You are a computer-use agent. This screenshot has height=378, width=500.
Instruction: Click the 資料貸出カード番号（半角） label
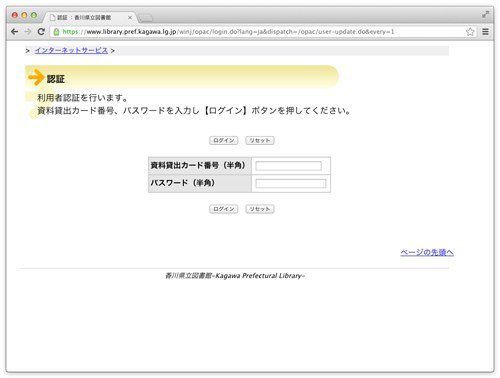198,165
